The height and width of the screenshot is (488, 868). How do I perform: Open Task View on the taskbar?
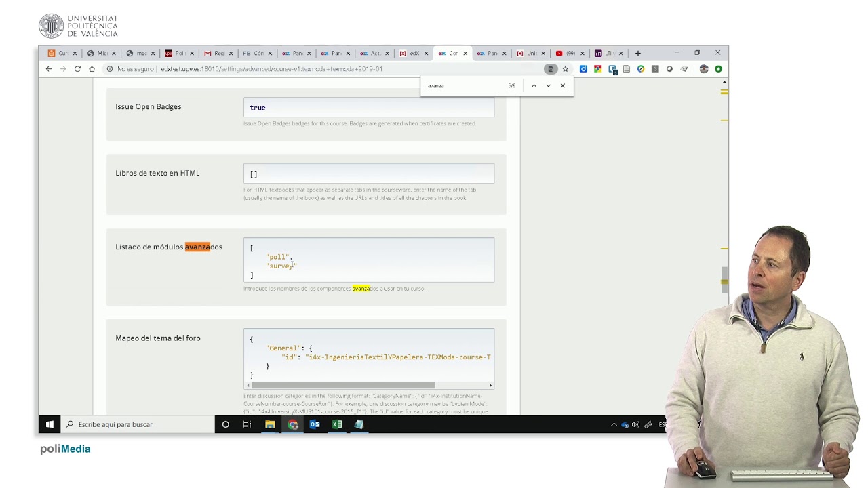[247, 424]
